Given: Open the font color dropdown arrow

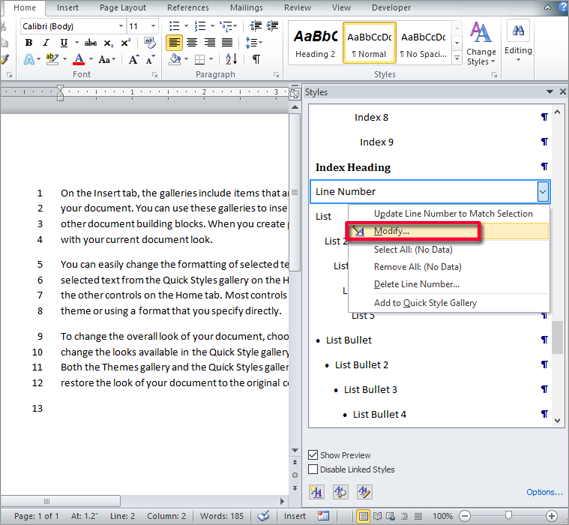Looking at the screenshot, I should (91, 59).
